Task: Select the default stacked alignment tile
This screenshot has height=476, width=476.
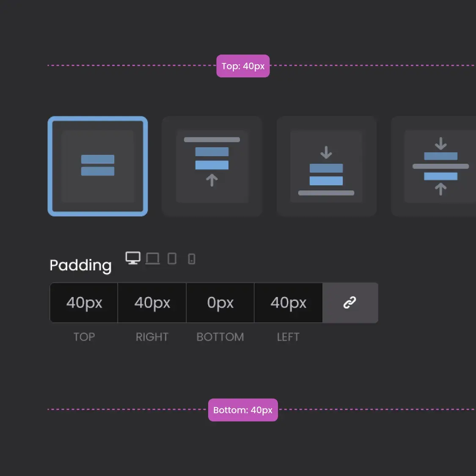Action: (98, 166)
